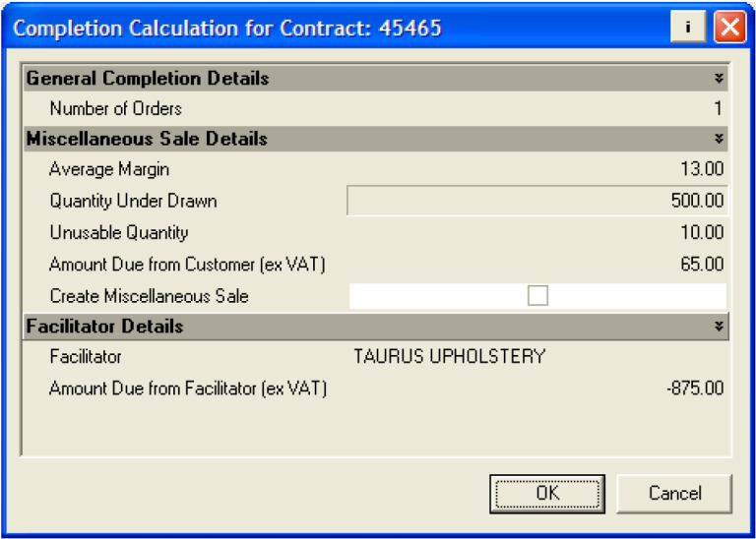Click the Facilitator Details header

(x=105, y=327)
